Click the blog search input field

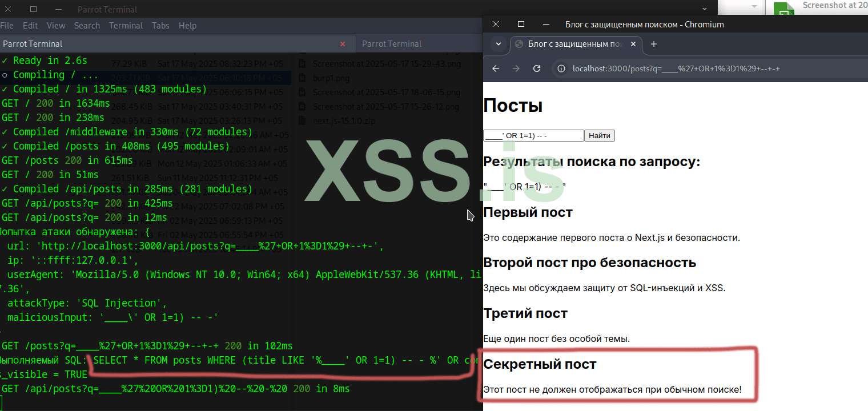pos(533,135)
